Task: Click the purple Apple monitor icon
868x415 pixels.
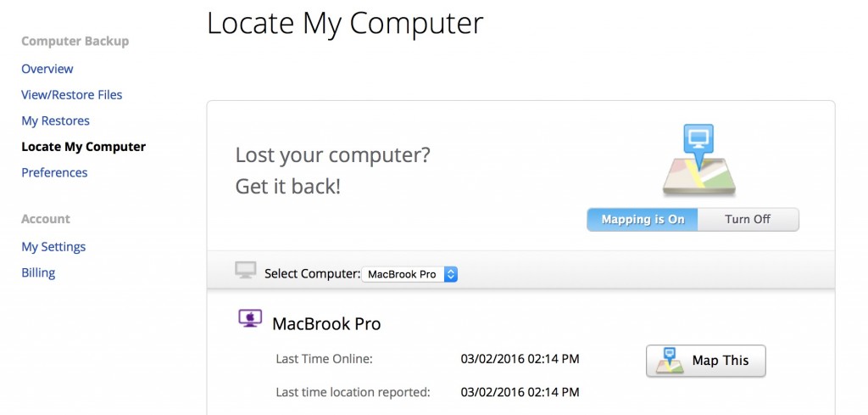Action: (250, 318)
